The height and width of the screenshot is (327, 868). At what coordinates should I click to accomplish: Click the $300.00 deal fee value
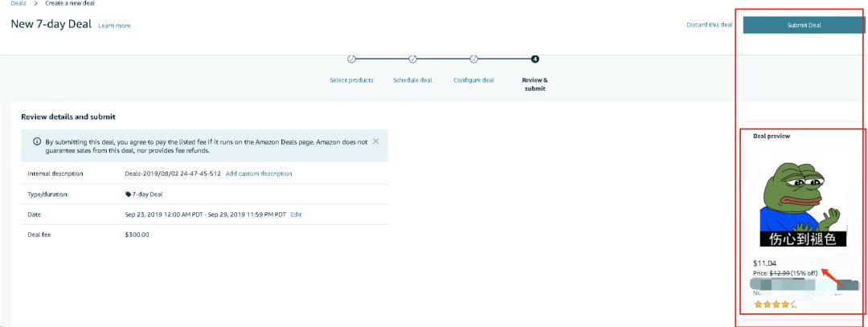pyautogui.click(x=137, y=235)
